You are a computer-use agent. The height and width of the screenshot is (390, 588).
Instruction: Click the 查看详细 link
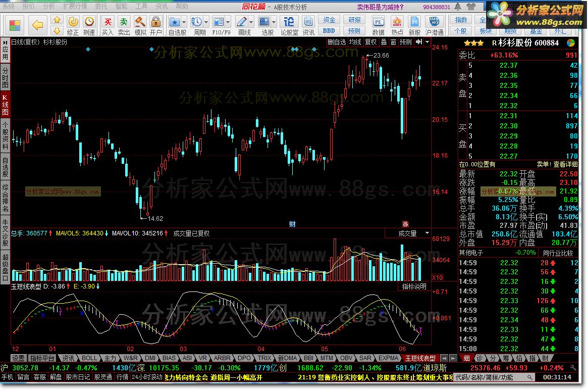(x=565, y=164)
